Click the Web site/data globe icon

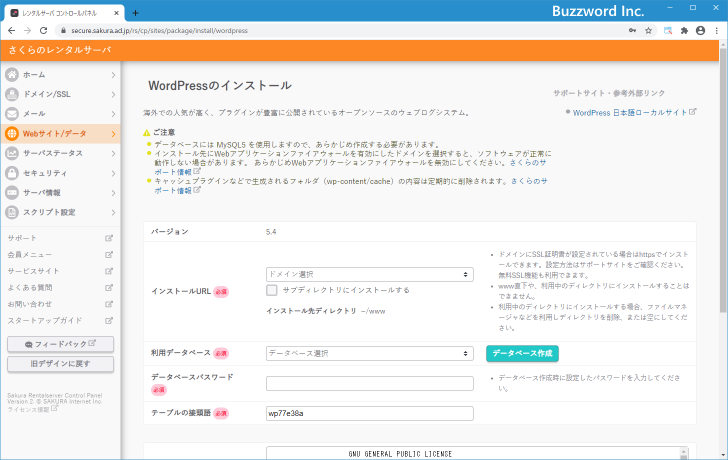coord(12,134)
